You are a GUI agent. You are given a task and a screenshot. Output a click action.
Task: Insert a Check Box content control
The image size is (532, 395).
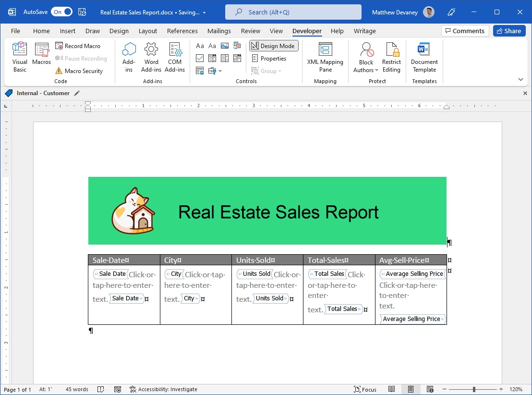[199, 58]
